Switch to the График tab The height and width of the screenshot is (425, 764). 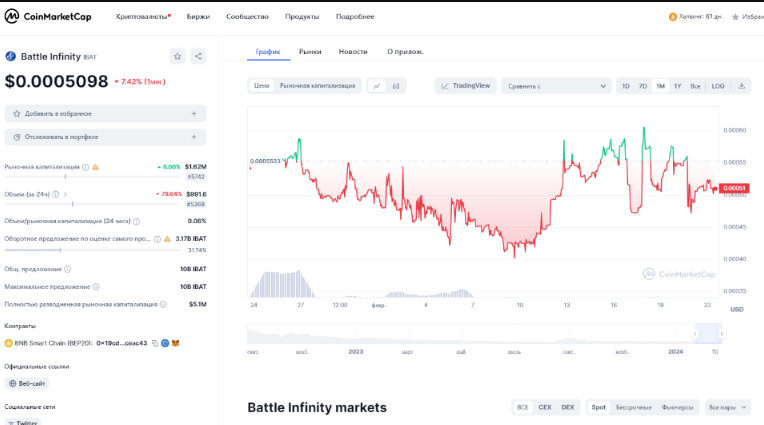point(268,52)
